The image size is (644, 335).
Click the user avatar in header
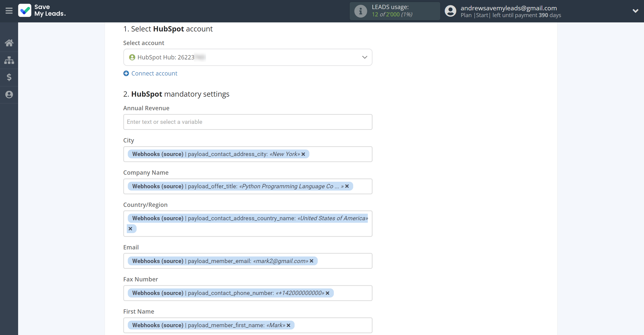pyautogui.click(x=450, y=11)
